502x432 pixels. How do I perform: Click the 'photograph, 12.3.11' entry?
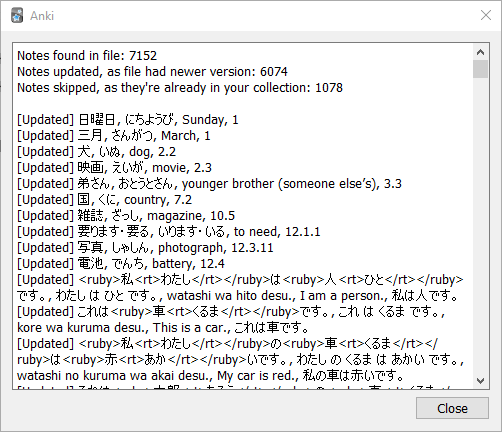pos(145,247)
